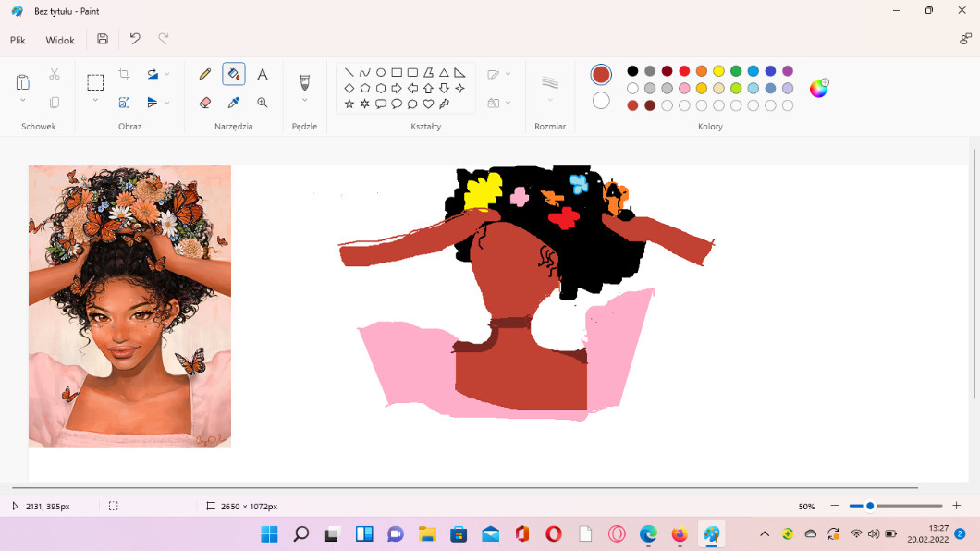Click the Save icon in title bar
The image size is (980, 551).
tap(103, 39)
